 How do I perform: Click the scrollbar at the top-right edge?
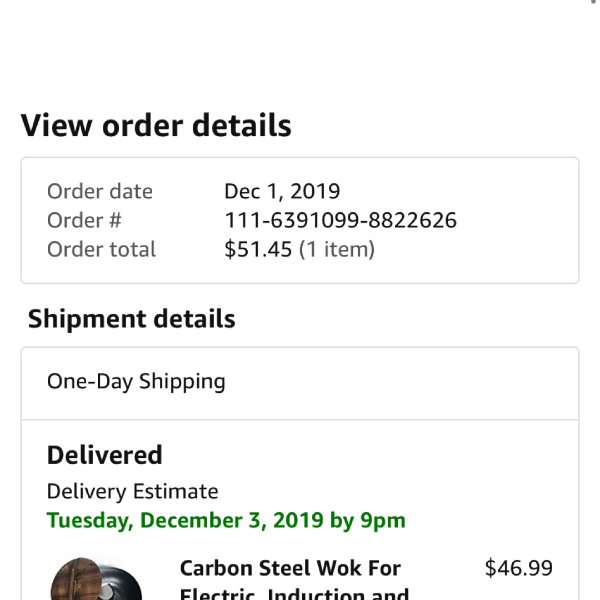(593, 2)
